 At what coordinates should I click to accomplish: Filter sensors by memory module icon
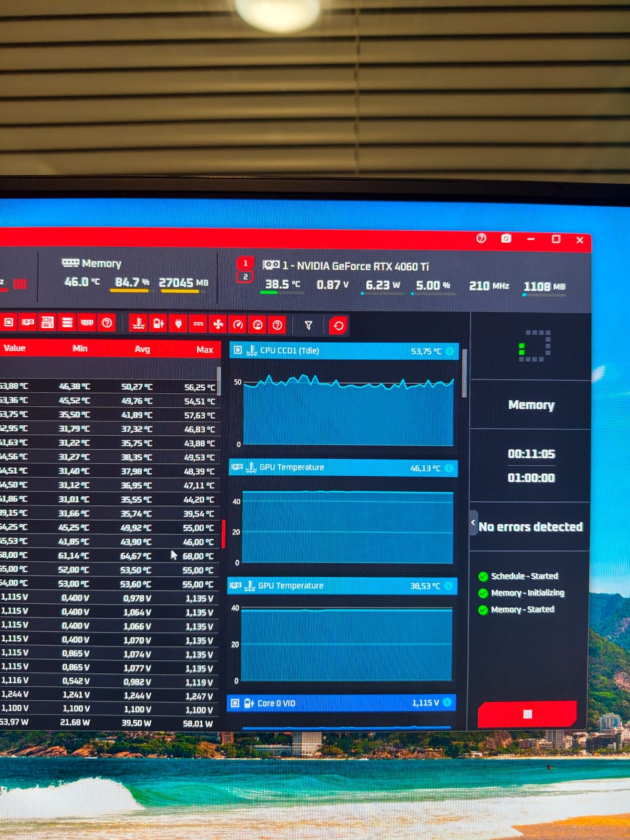coord(87,322)
